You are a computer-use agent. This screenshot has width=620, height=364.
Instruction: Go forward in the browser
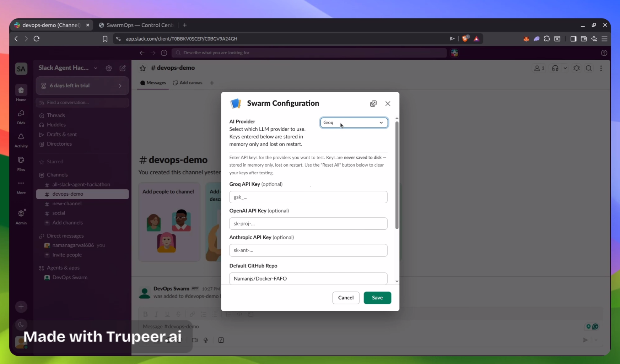[26, 39]
